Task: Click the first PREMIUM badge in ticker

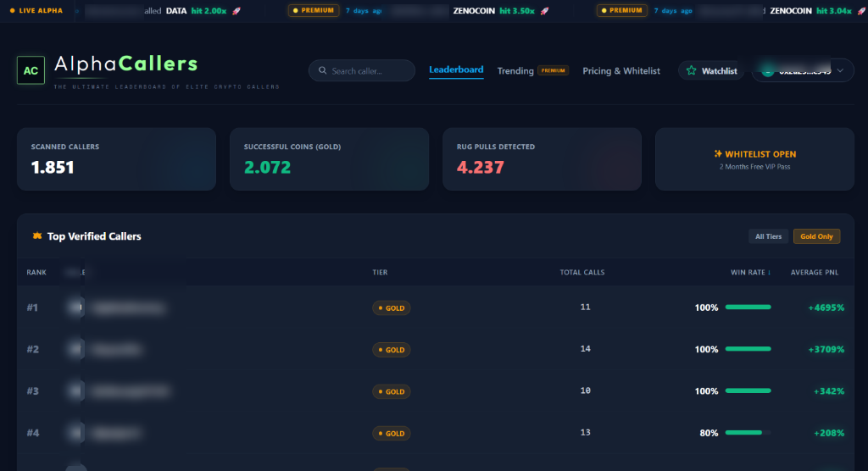Action: click(x=314, y=10)
